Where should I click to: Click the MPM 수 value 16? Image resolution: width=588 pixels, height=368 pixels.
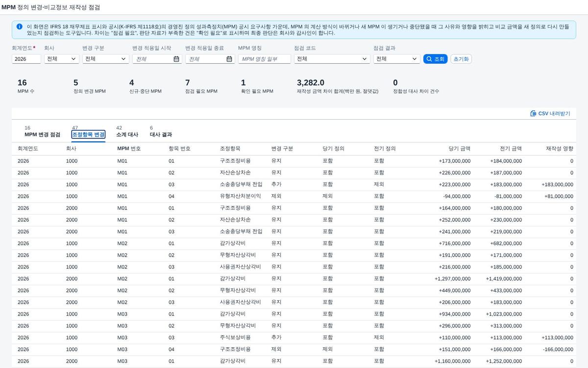pyautogui.click(x=22, y=83)
